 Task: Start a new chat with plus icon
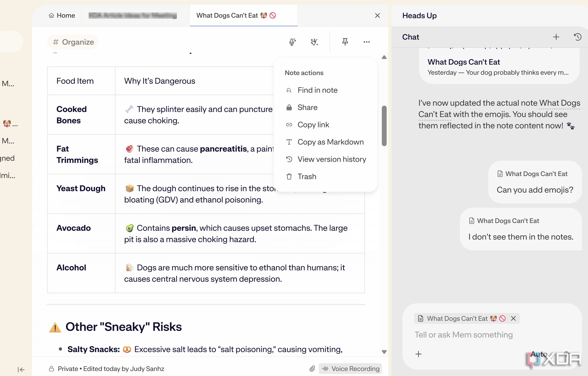pyautogui.click(x=556, y=37)
